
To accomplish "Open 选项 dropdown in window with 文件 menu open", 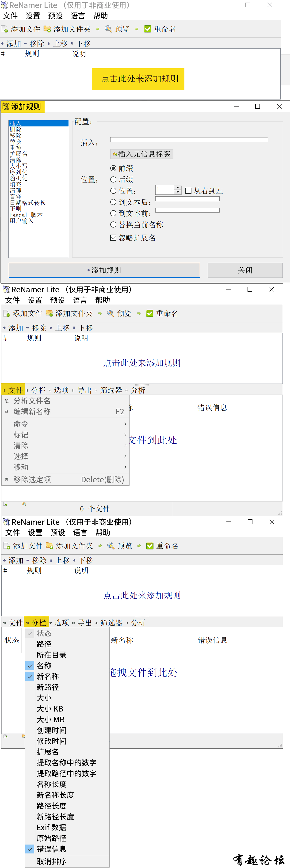I will [x=59, y=390].
